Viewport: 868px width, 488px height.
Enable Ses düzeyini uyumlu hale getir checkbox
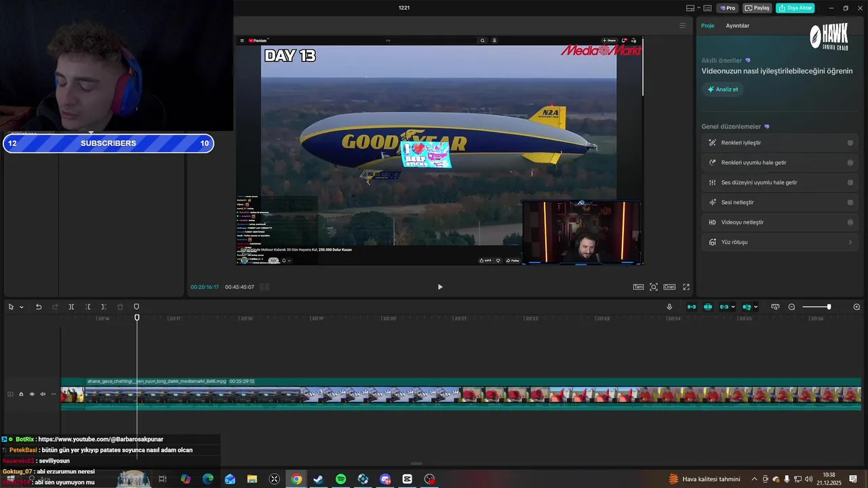point(850,182)
